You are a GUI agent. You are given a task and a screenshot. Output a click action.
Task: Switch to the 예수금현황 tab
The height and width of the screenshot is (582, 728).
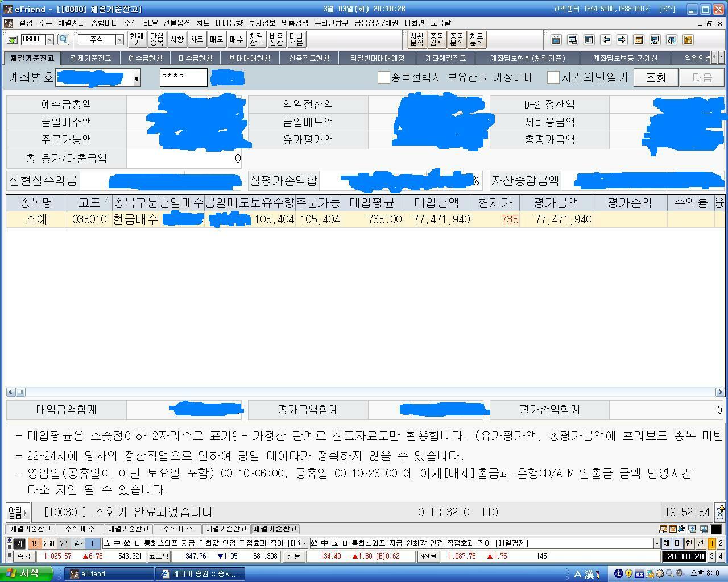click(145, 57)
